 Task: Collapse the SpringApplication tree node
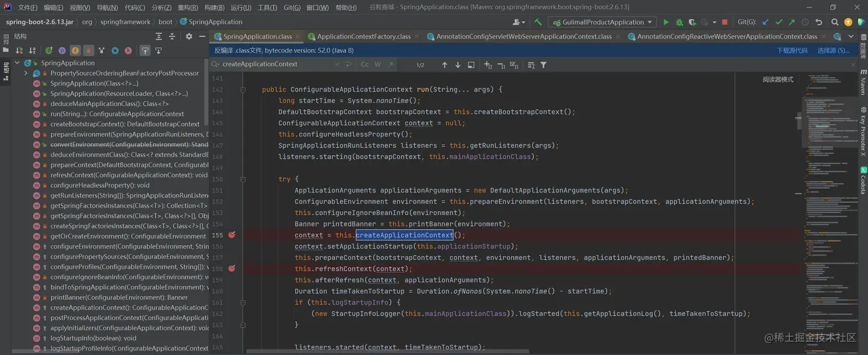17,63
